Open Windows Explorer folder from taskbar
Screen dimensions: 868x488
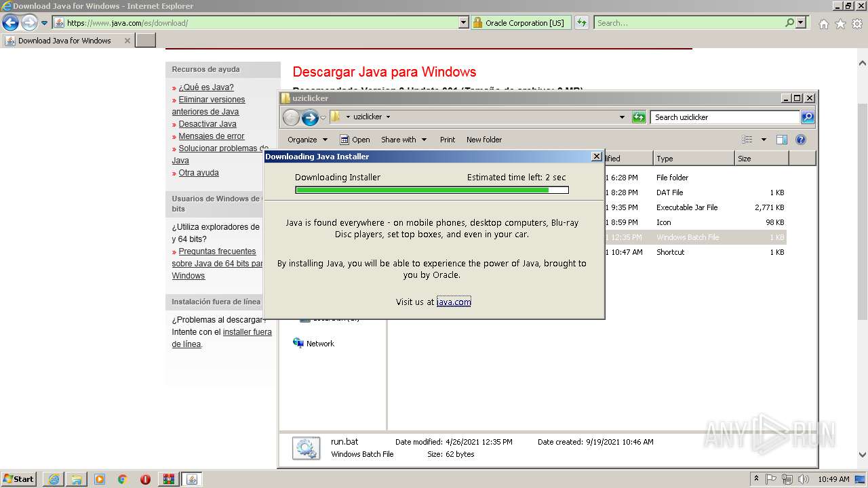pyautogui.click(x=77, y=479)
